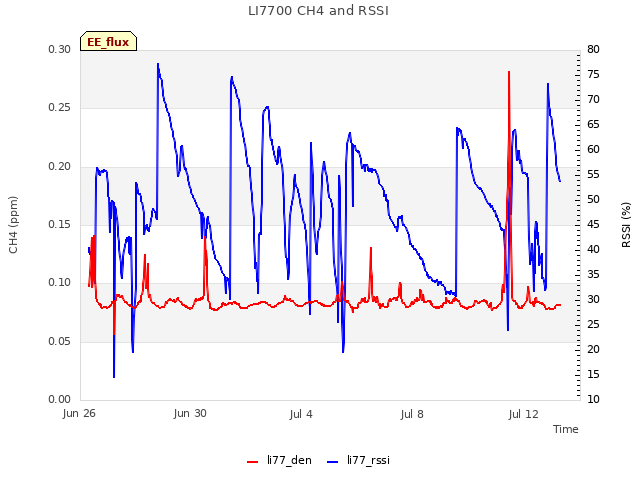Click the 80 right axis value
Viewport: 640px width, 480px height.
pos(593,49)
